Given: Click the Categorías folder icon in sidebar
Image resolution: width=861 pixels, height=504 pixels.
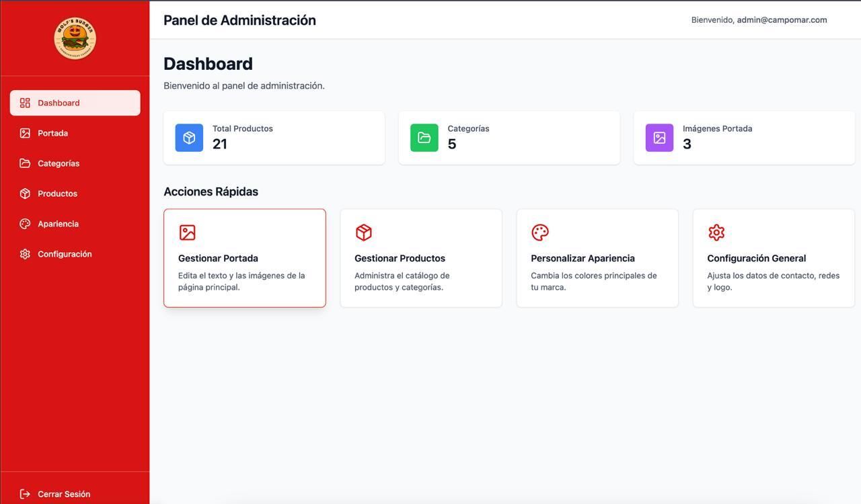Looking at the screenshot, I should pyautogui.click(x=25, y=163).
